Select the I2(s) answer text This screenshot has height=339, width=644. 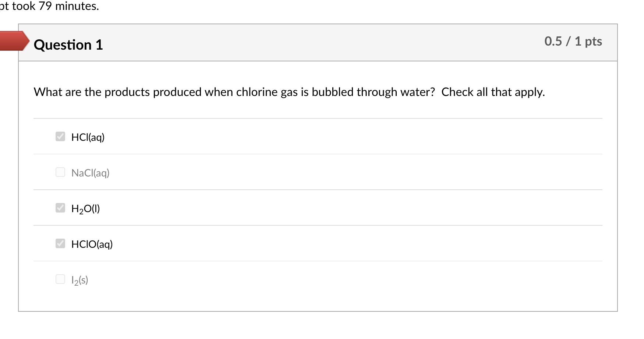point(80,280)
